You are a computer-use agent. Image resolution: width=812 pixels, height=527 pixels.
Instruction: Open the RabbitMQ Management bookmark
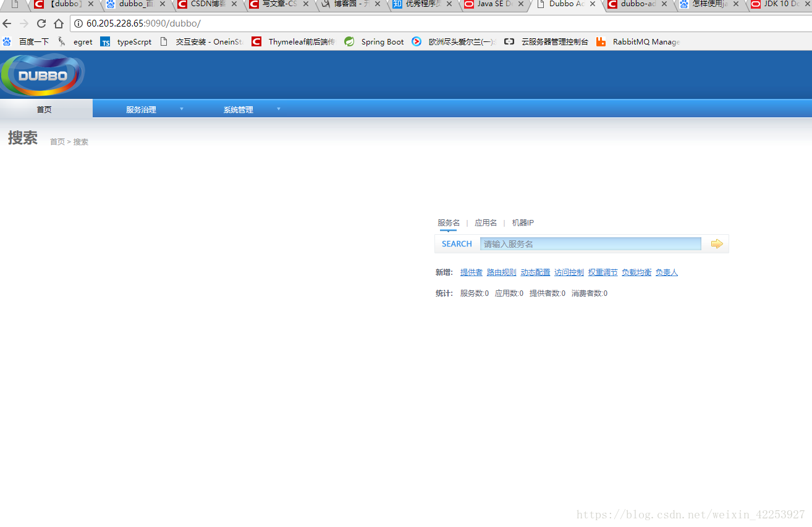638,42
